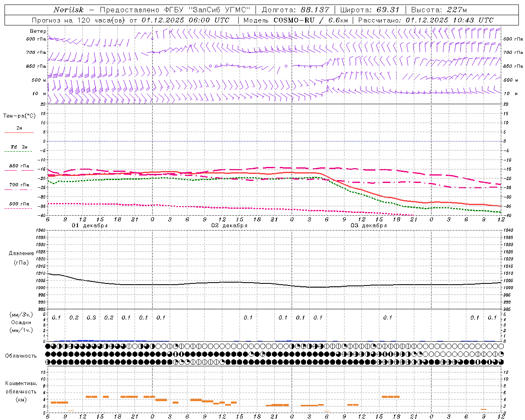This screenshot has height=420, width=525.
Task: Click the Norilsk station title
Action: 68,10
